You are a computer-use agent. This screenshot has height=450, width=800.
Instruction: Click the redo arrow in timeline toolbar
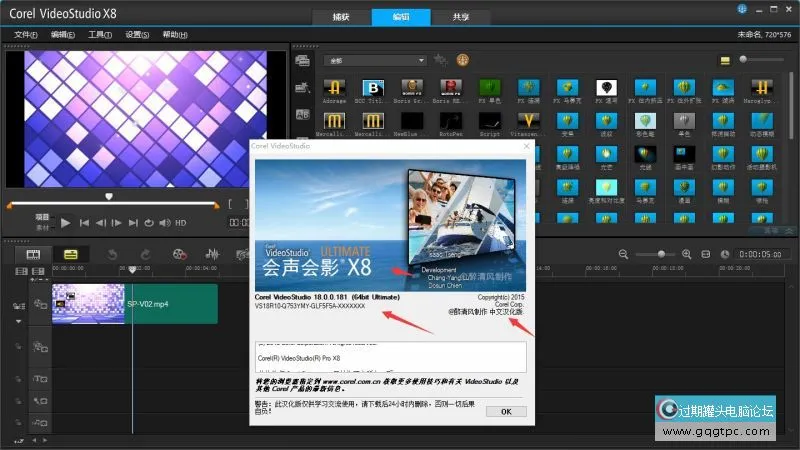(x=145, y=254)
